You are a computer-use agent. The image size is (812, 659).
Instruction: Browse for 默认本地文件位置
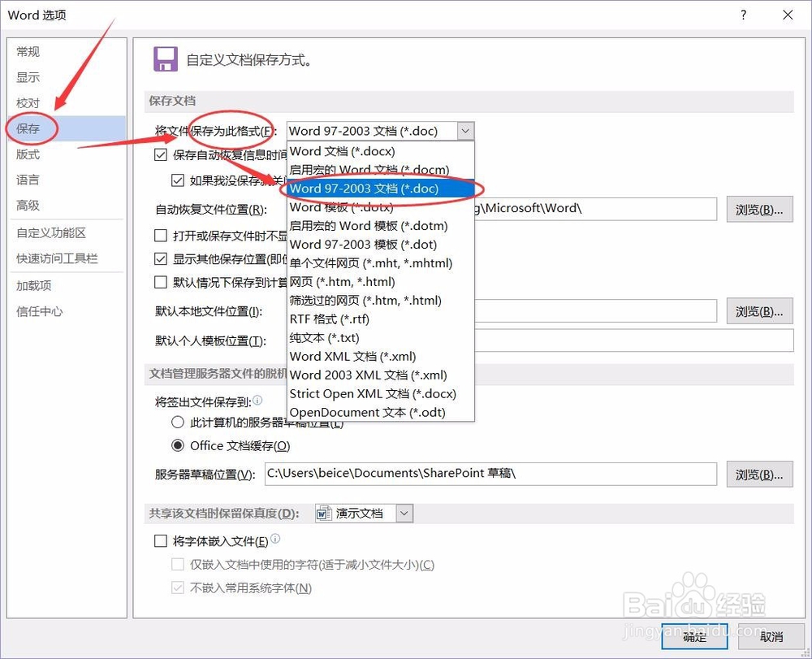coord(760,311)
